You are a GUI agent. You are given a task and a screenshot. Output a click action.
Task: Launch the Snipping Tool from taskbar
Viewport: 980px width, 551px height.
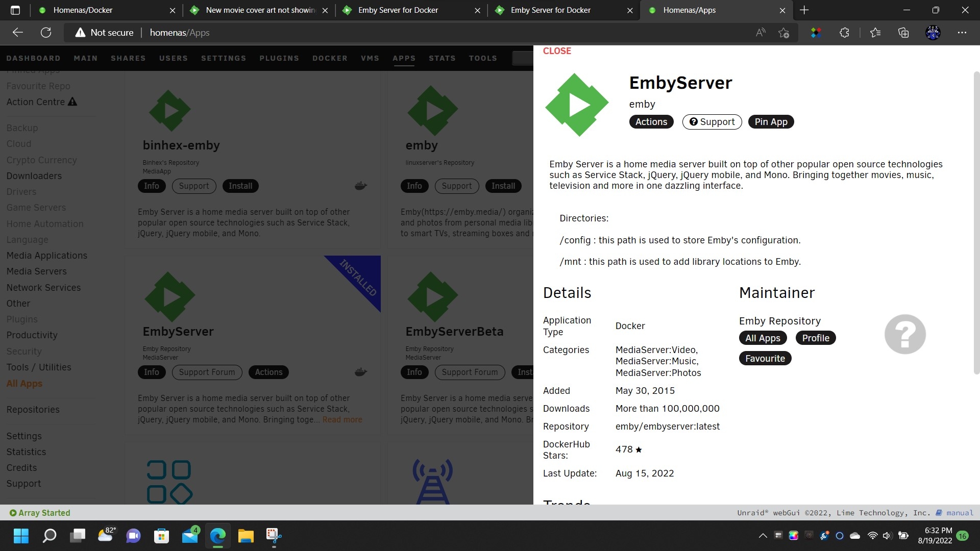(274, 536)
